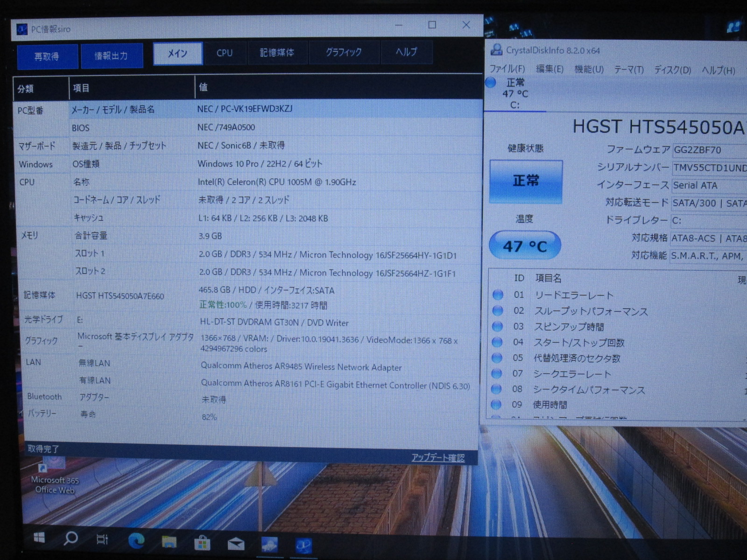This screenshot has width=747, height=560.
Task: Open the Windows Start menu
Action: pos(39,538)
